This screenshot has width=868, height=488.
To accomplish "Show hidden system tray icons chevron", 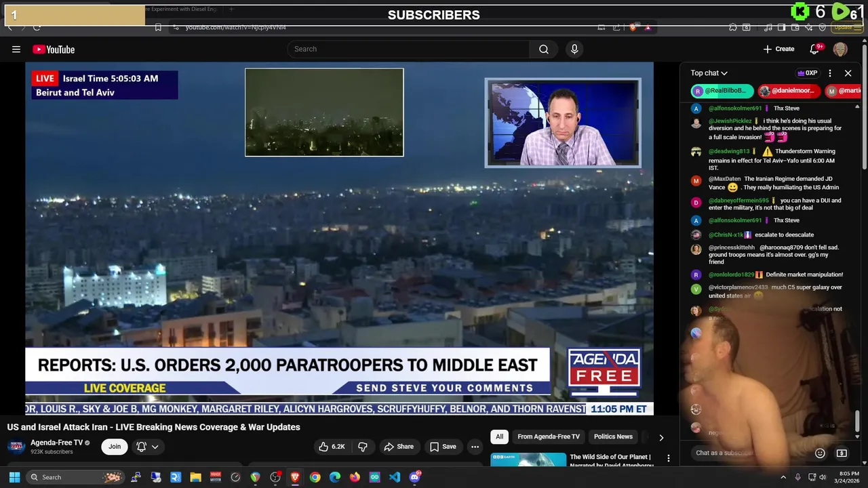I will click(783, 477).
